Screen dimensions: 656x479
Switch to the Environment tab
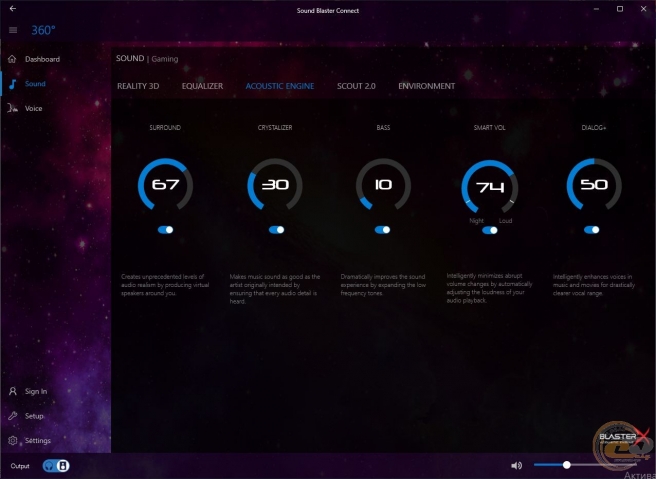427,86
